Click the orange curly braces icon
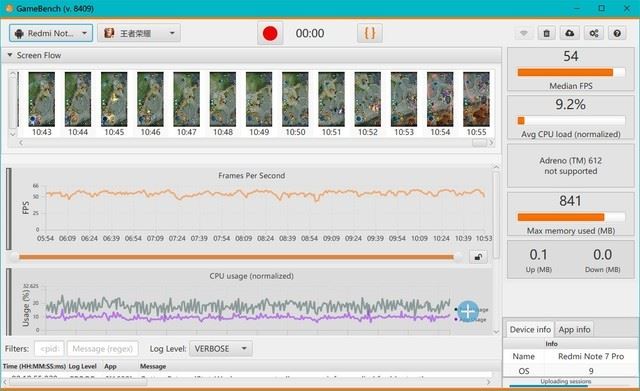 point(370,33)
